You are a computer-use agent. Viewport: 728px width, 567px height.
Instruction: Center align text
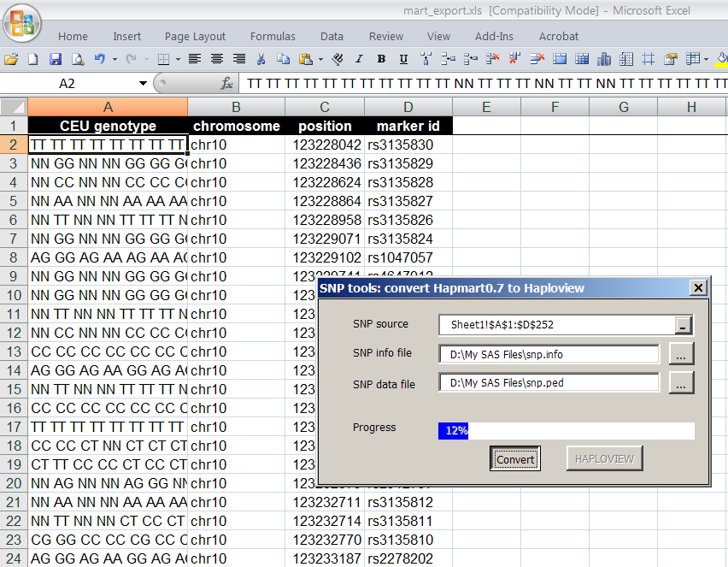point(217,59)
